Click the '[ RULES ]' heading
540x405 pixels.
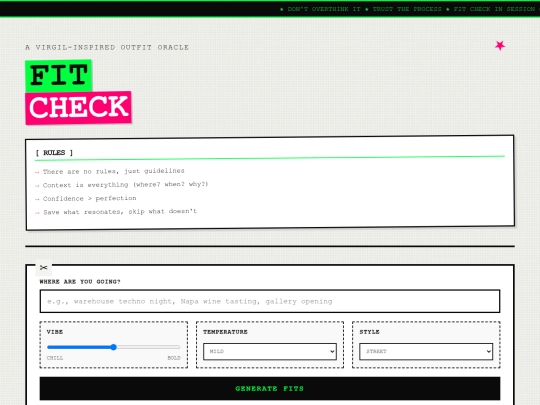click(54, 153)
